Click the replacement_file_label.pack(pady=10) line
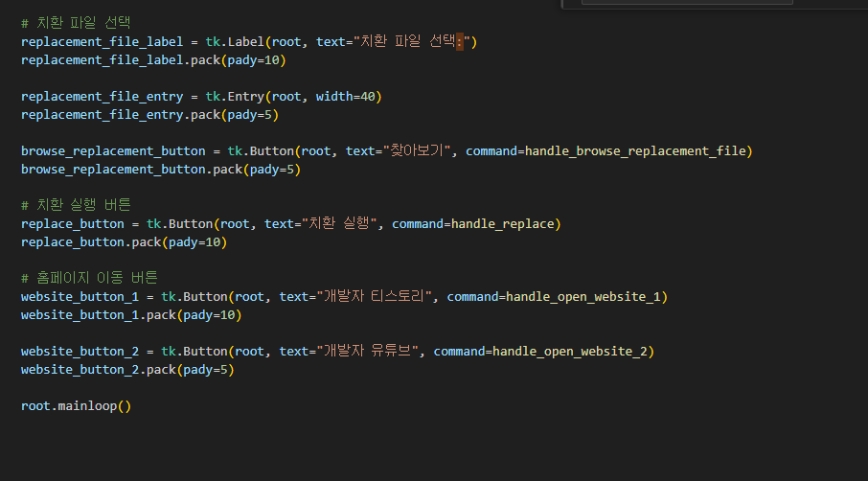Screen dimensions: 868x481 (153, 59)
